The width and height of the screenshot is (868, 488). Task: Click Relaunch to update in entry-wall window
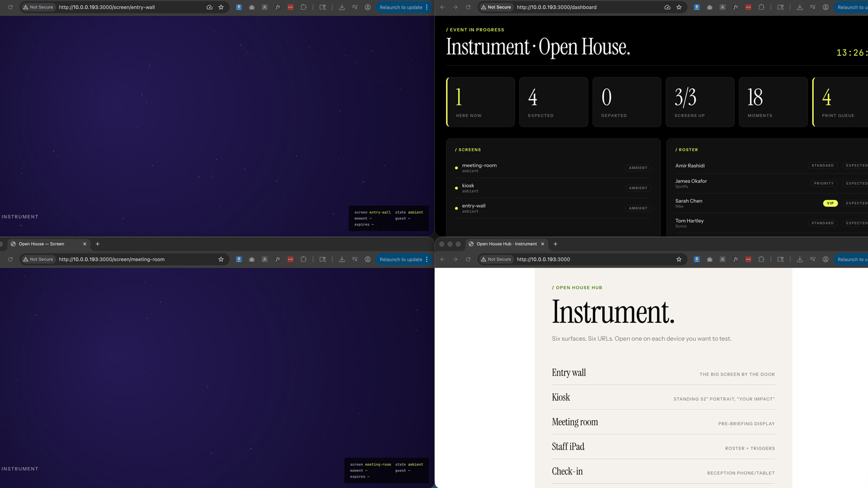400,7
